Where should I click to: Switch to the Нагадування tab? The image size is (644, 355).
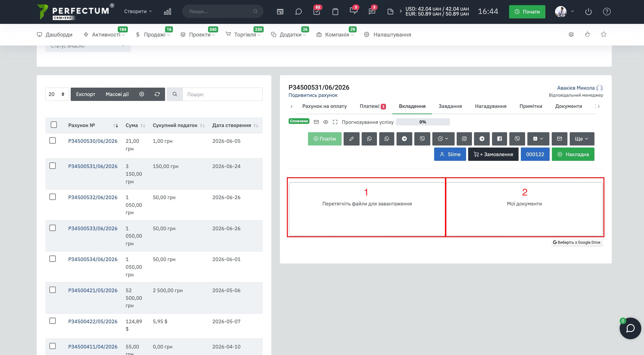coord(490,106)
